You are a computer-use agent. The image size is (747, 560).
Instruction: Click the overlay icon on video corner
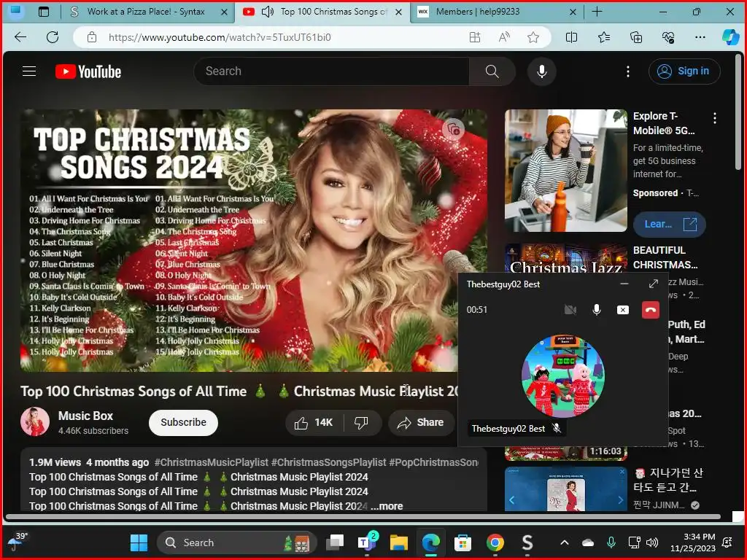454,128
